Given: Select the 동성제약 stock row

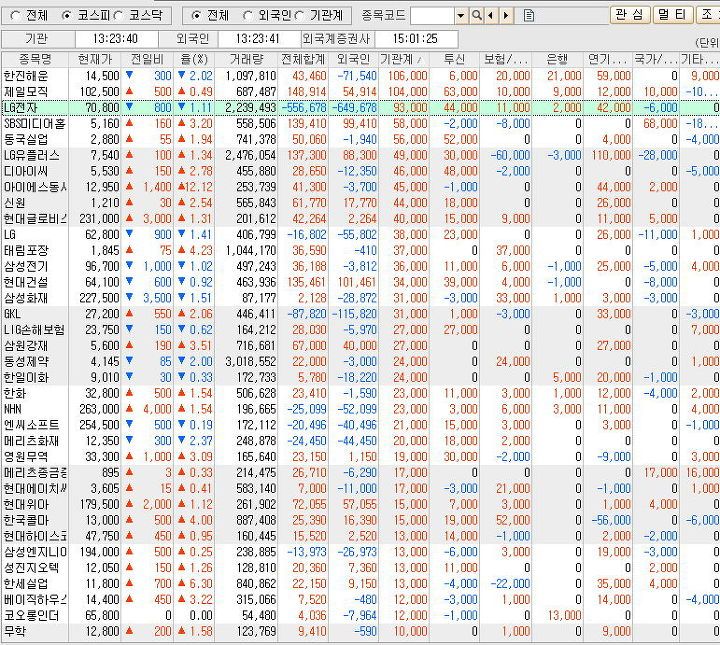Looking at the screenshot, I should [360, 362].
